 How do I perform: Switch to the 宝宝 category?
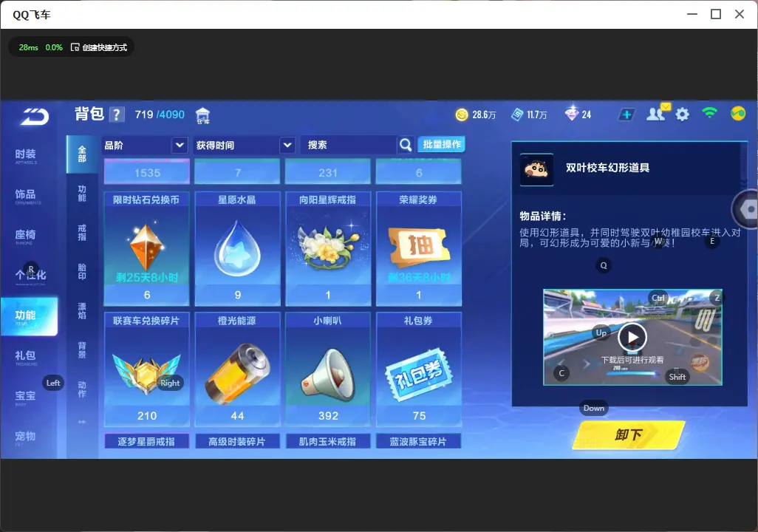click(x=26, y=397)
